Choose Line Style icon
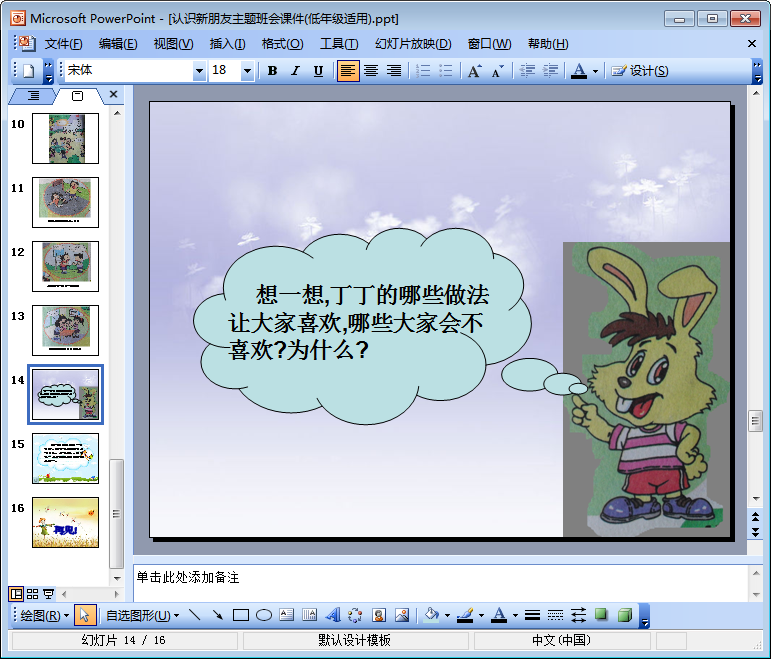 coord(532,615)
